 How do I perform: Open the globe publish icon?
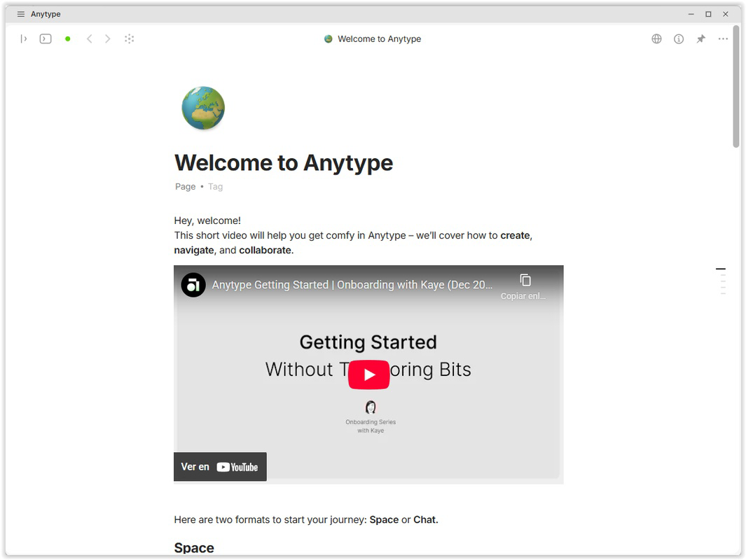(x=656, y=39)
